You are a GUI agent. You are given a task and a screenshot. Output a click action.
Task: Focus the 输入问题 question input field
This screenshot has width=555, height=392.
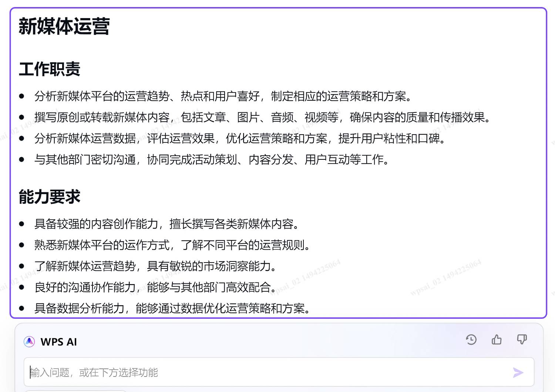click(x=279, y=372)
